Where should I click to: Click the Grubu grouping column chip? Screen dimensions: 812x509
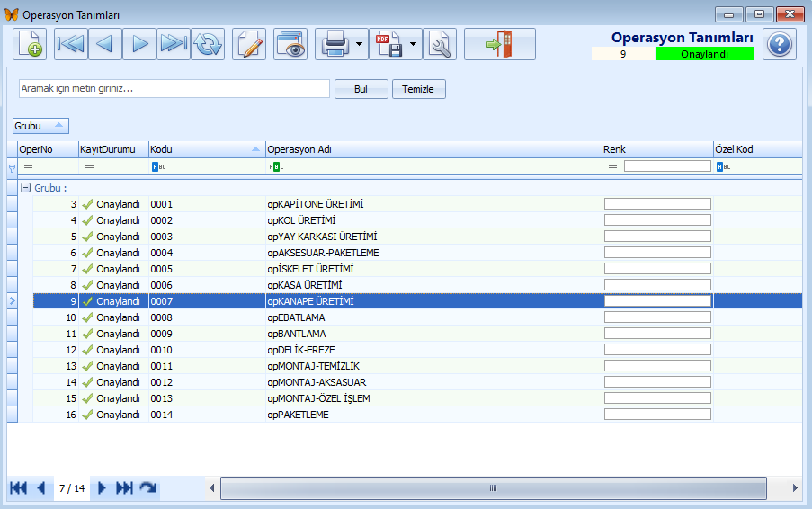[x=40, y=126]
